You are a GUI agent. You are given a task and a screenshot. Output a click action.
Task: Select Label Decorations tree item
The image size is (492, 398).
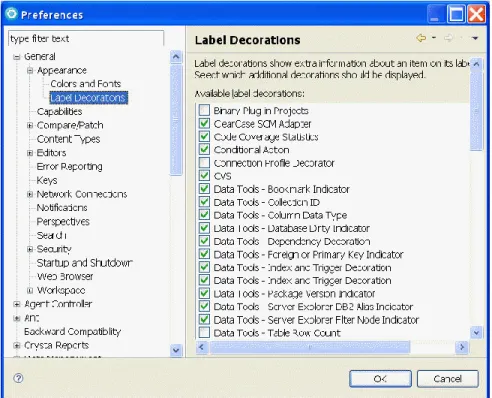point(88,98)
